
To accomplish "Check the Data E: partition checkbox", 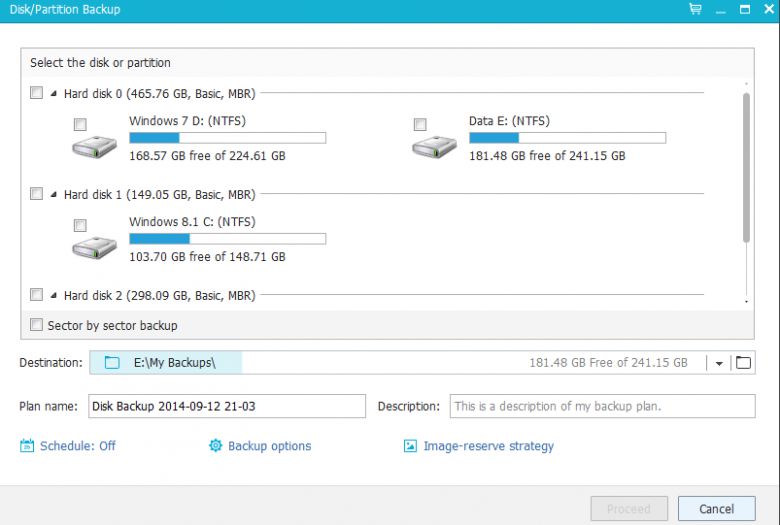I will pyautogui.click(x=420, y=124).
